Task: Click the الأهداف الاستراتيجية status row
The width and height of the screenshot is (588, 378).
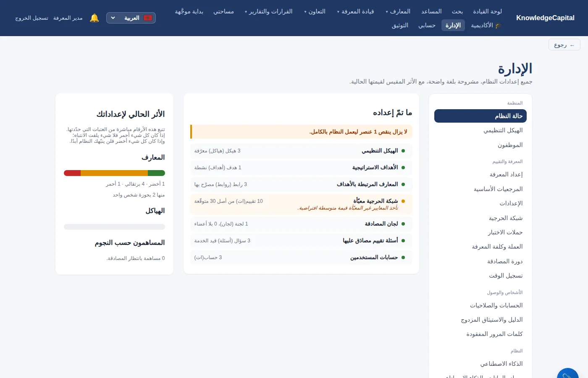Action: [x=301, y=168]
